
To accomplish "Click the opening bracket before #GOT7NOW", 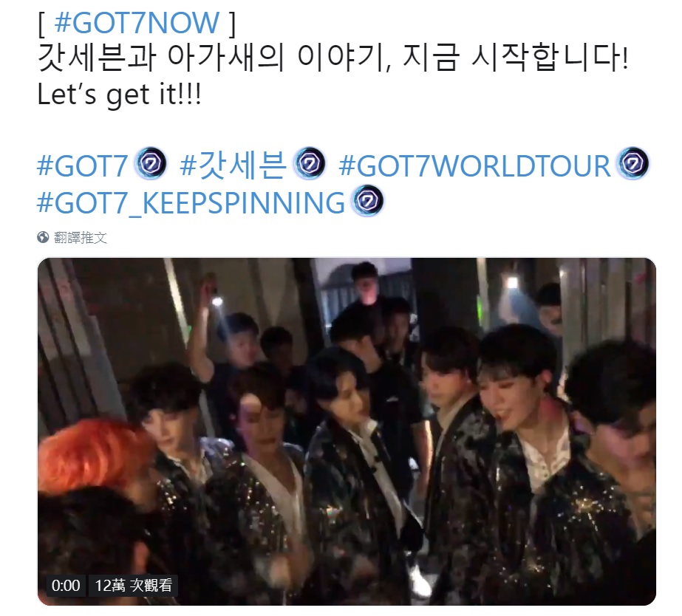I will (x=41, y=23).
